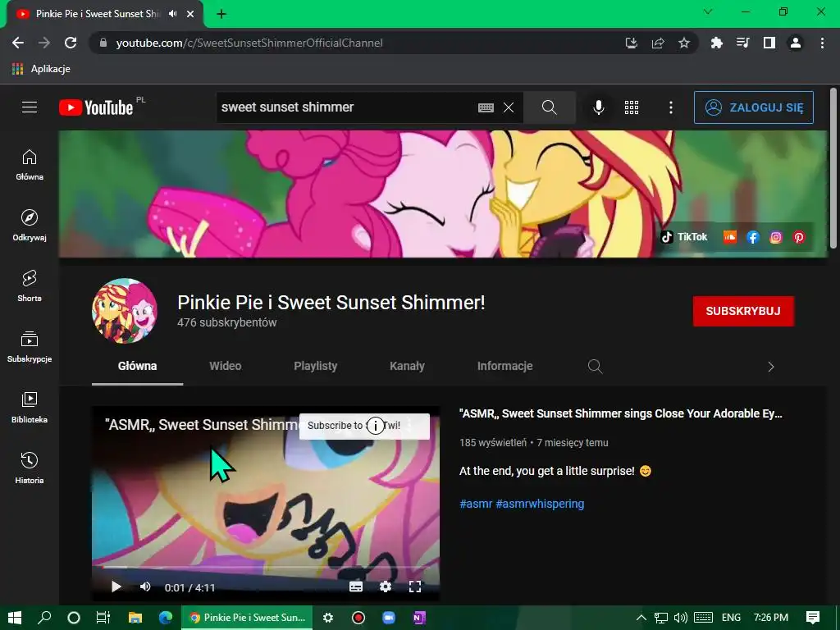Toggle Chrome side panel
The height and width of the screenshot is (630, 840).
769,43
